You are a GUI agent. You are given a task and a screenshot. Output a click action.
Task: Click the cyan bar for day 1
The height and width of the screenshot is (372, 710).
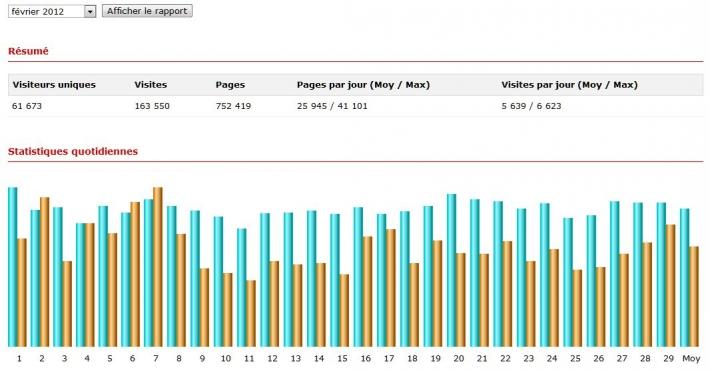pos(13,267)
